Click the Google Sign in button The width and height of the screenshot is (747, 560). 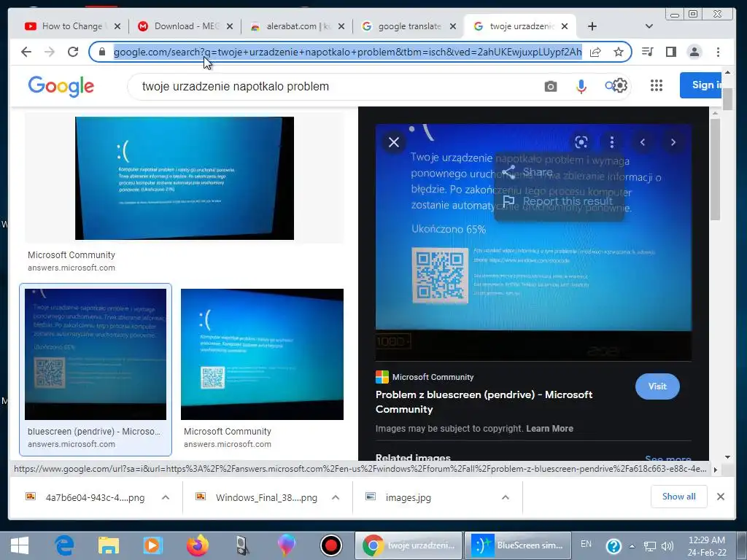[x=700, y=85]
